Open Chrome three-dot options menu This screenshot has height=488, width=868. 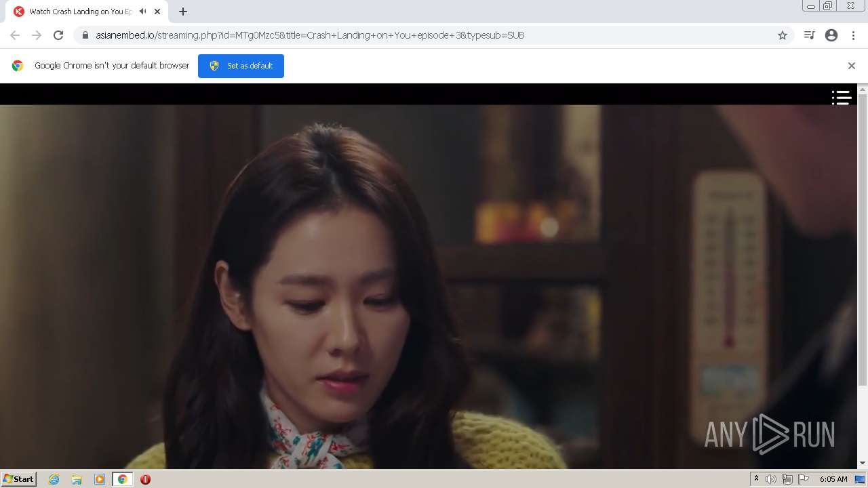pos(854,35)
